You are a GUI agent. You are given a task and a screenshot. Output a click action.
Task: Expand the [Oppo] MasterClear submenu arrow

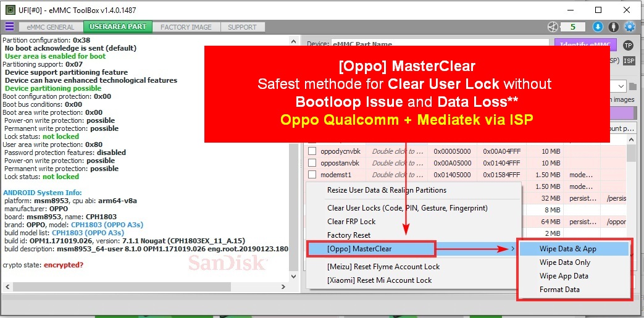click(x=514, y=249)
